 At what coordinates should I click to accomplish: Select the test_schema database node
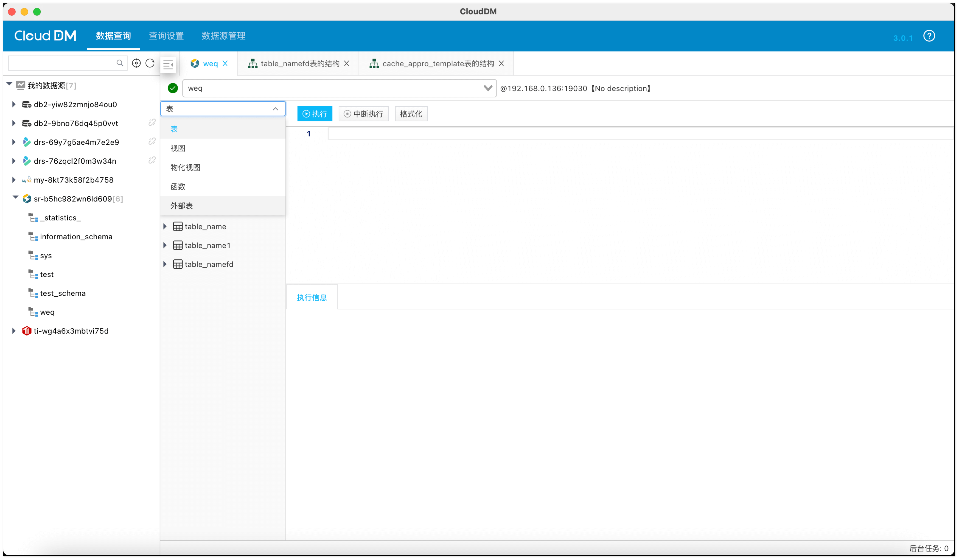point(62,293)
